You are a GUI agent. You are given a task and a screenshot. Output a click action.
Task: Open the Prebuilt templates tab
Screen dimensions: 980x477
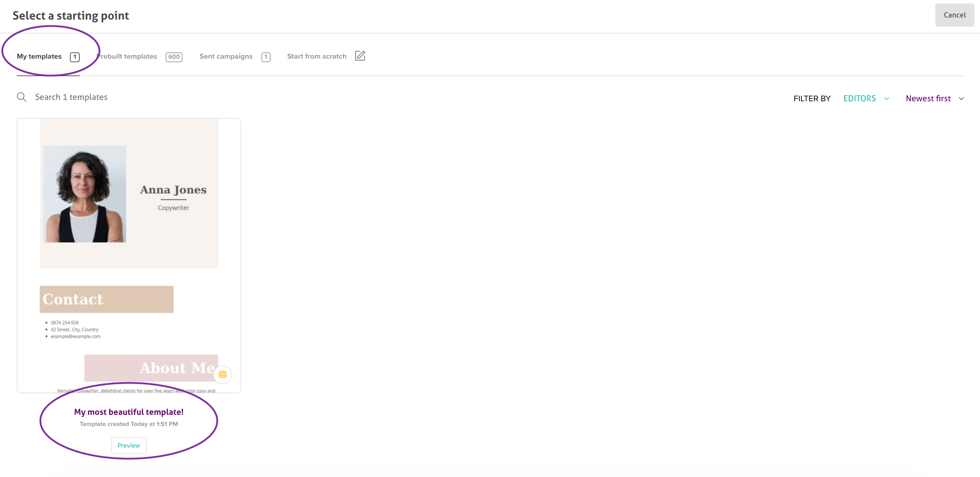click(x=127, y=56)
